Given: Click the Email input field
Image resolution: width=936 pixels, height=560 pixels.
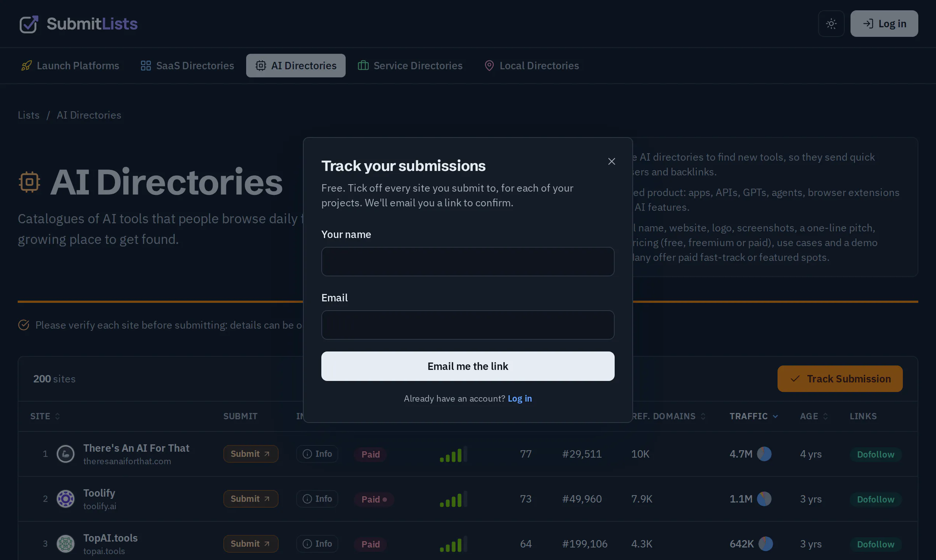Looking at the screenshot, I should pos(468,325).
